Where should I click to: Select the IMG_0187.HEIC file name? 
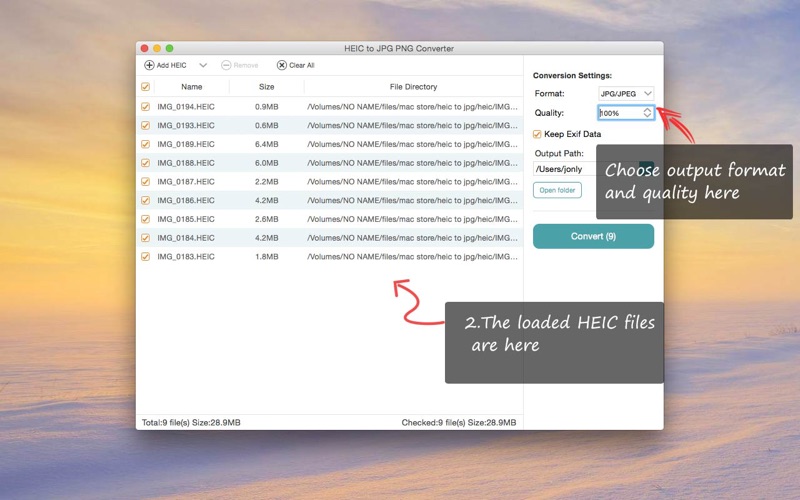[x=186, y=182]
